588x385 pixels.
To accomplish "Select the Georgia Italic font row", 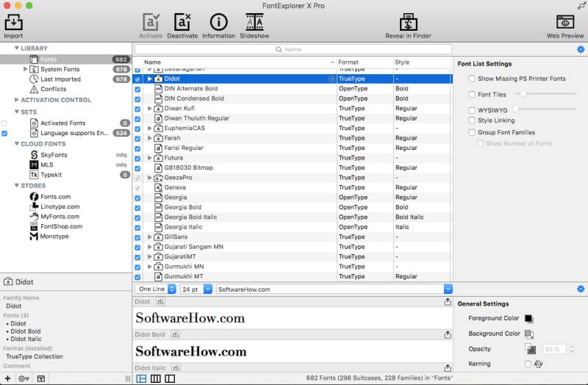I will click(x=292, y=227).
